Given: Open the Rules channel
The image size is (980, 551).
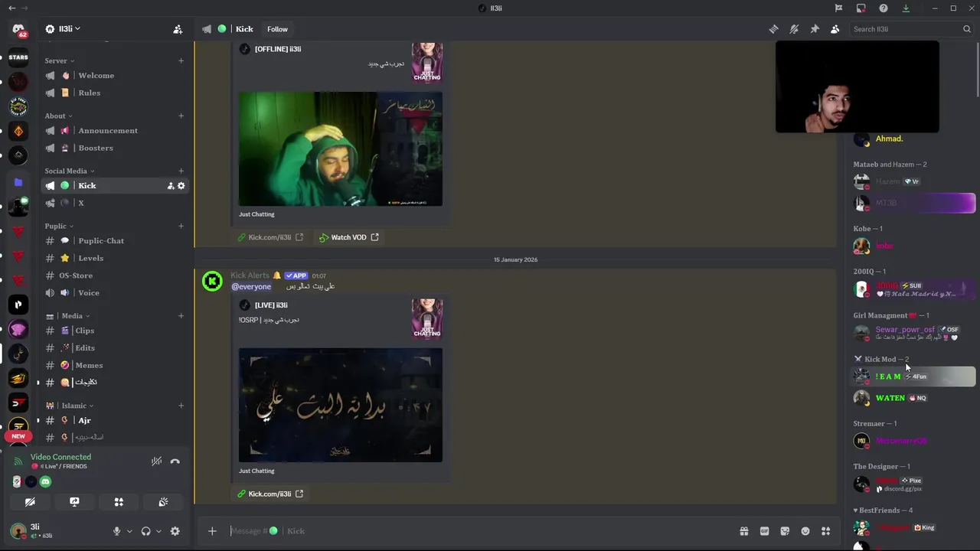Looking at the screenshot, I should [x=115, y=93].
